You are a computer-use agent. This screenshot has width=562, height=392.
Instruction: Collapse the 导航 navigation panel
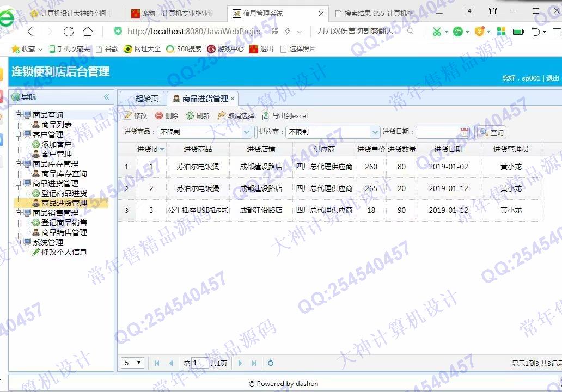pos(107,97)
